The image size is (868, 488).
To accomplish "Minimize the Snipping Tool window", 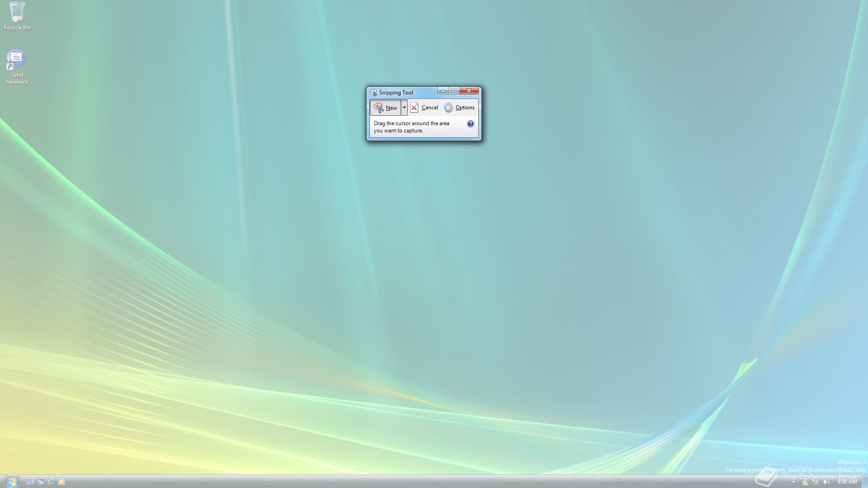I will tap(443, 91).
